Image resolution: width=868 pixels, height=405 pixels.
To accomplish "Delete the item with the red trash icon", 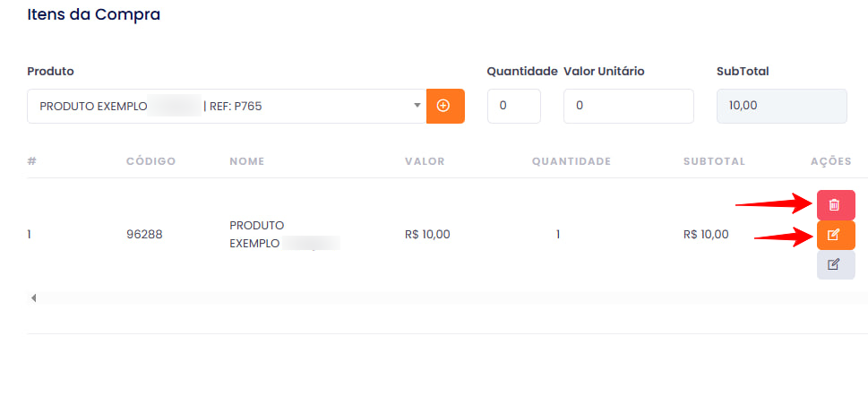I will (x=836, y=205).
